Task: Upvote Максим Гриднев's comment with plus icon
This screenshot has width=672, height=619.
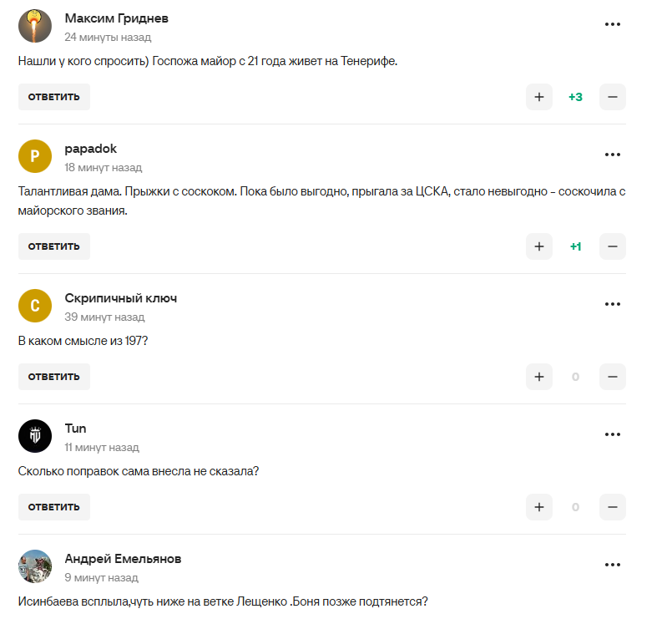Action: pos(538,97)
